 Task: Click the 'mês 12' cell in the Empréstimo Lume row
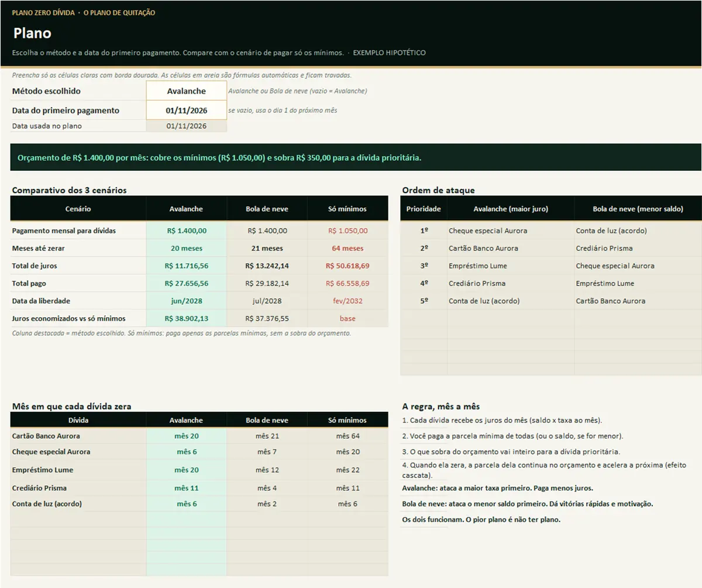pyautogui.click(x=267, y=470)
